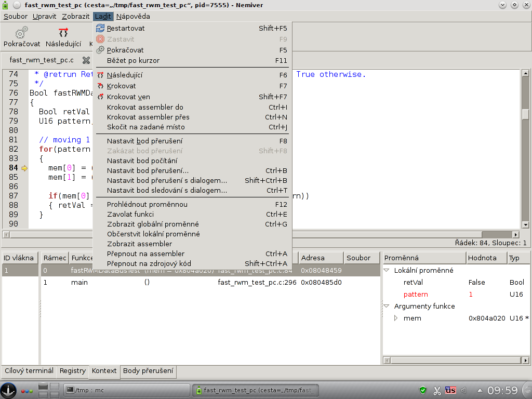Click the source editor horizontal scrollbar right arrow
The height and width of the screenshot is (399, 532).
[x=516, y=234]
